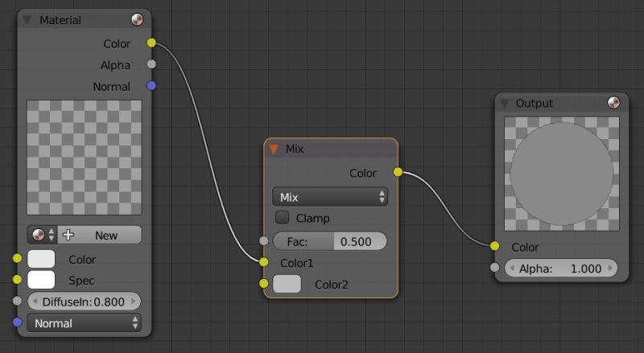Click DiffuseIn input socket

[x=17, y=301]
